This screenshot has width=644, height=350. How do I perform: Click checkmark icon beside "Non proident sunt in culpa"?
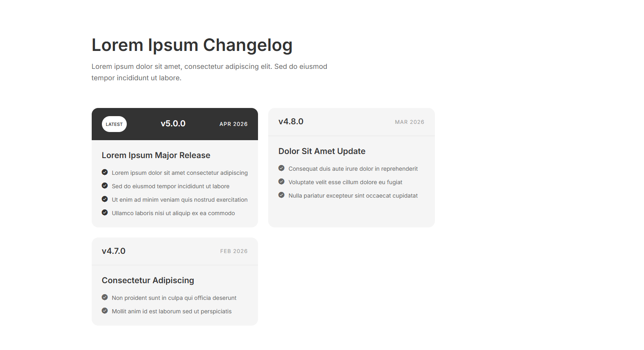[x=105, y=297]
